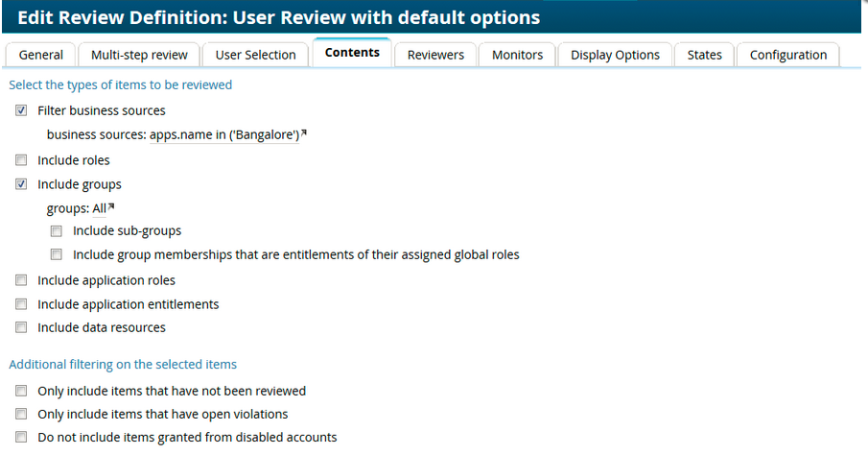Open the business sources filter arrow icon
The width and height of the screenshot is (868, 455).
tap(305, 132)
